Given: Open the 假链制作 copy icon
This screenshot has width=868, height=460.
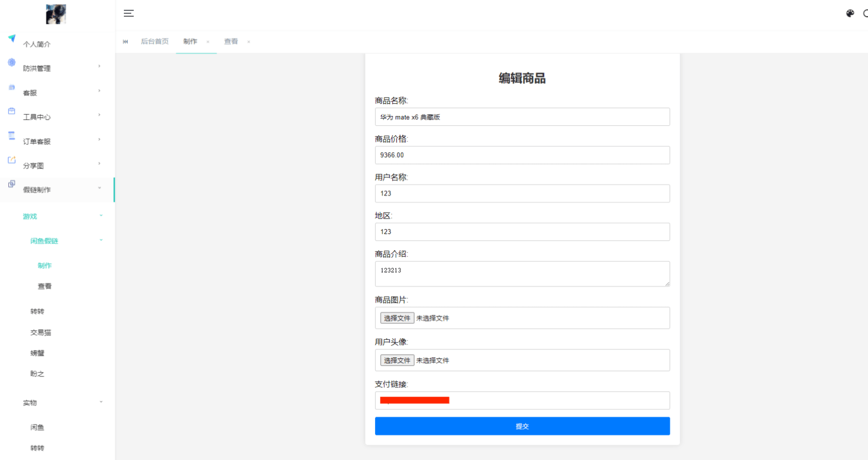Looking at the screenshot, I should 11,184.
